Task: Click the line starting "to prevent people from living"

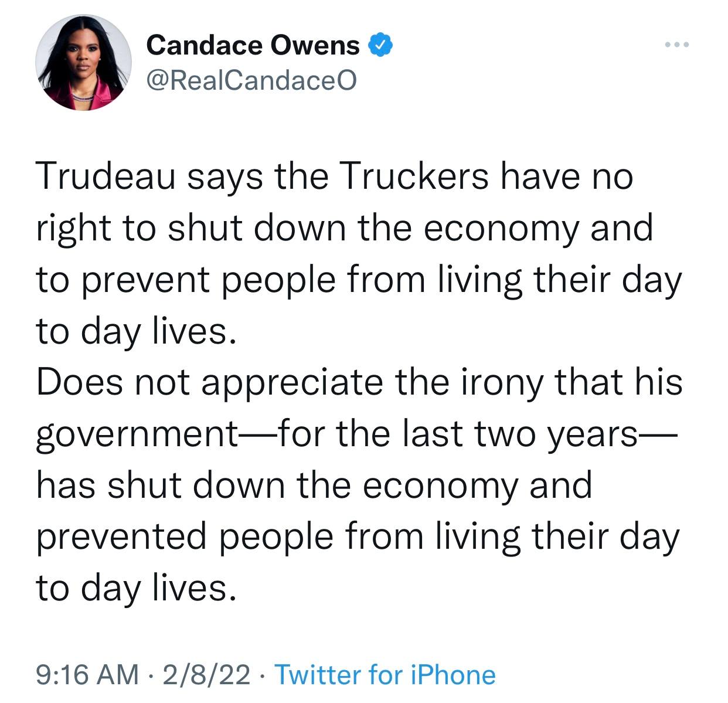Action: point(359,279)
